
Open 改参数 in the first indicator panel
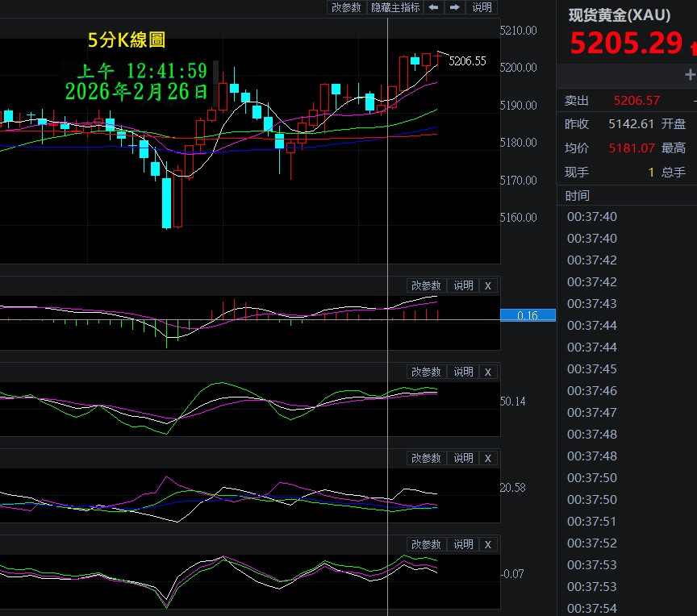click(426, 285)
